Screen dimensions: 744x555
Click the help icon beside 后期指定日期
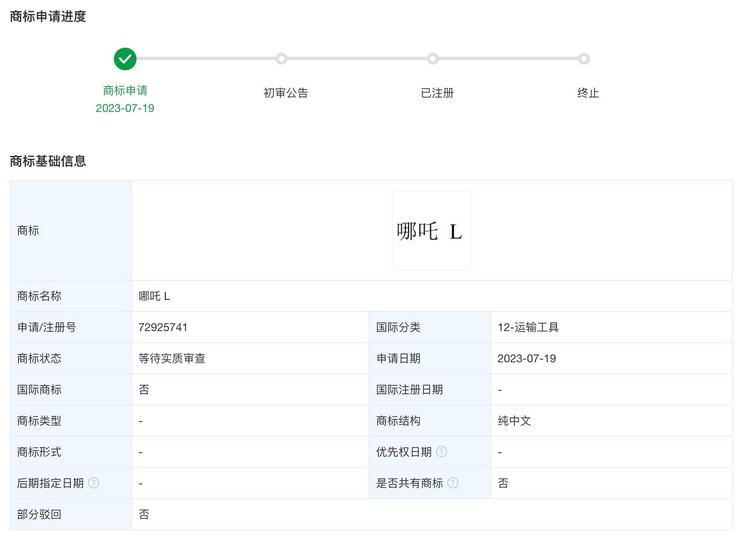(94, 483)
